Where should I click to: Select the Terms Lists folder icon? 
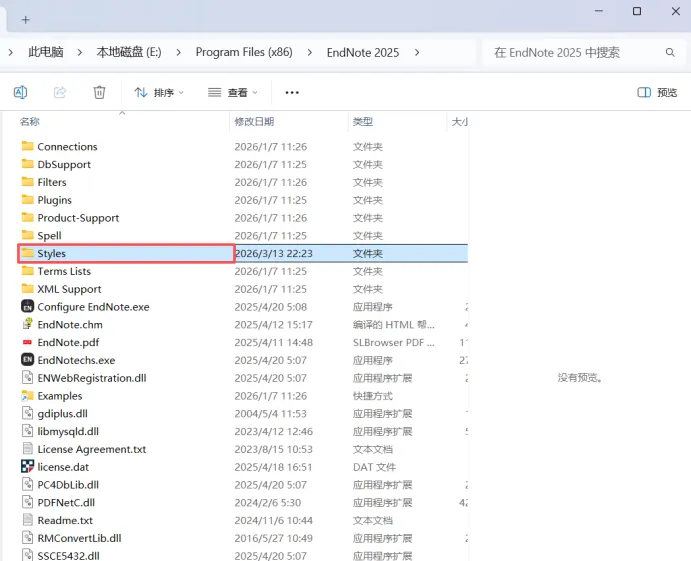(x=27, y=271)
